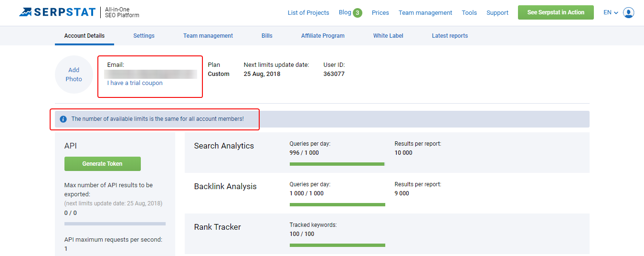Click the User ID value 363077
The image size is (644, 256).
pos(334,74)
